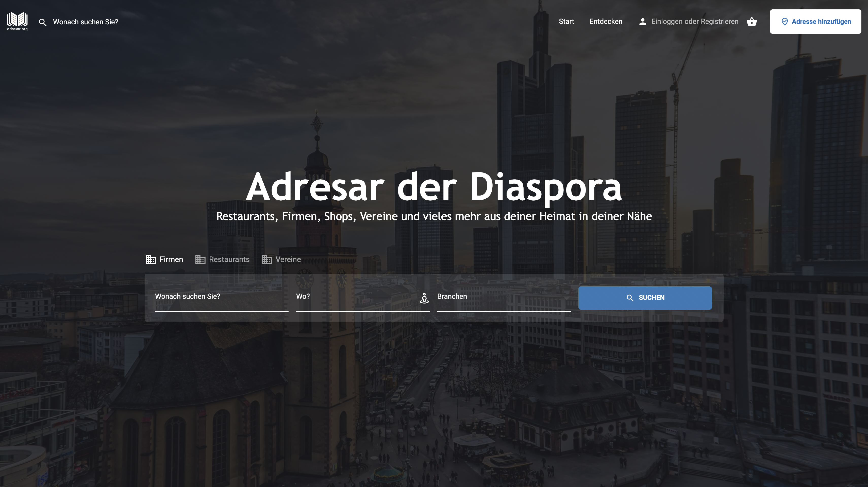Click the SUCHEN button
The width and height of the screenshot is (868, 487).
(x=645, y=298)
